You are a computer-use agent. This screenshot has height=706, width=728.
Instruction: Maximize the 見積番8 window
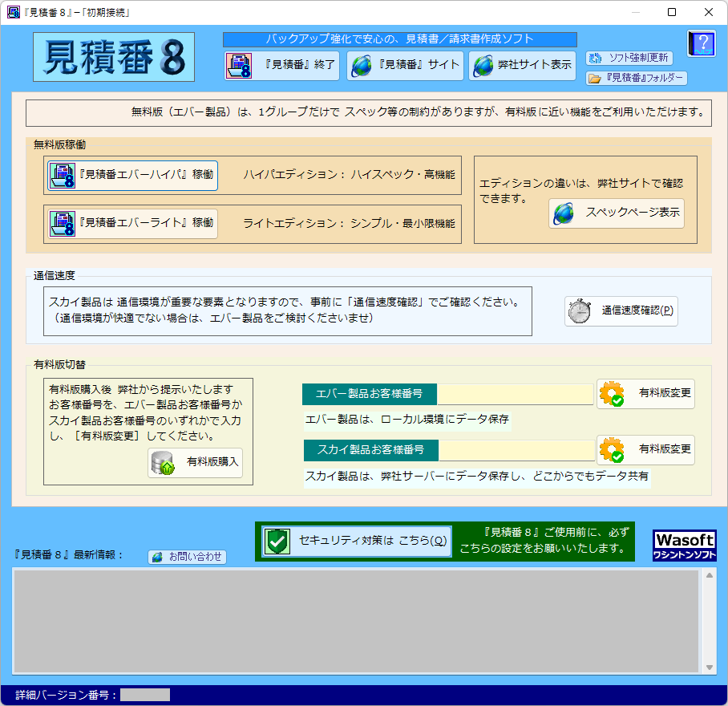tap(671, 12)
